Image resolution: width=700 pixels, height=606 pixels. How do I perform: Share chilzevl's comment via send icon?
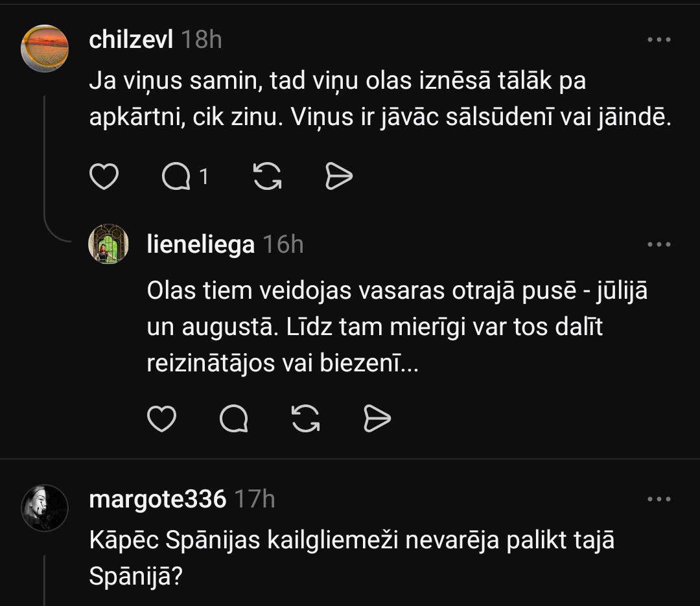339,176
